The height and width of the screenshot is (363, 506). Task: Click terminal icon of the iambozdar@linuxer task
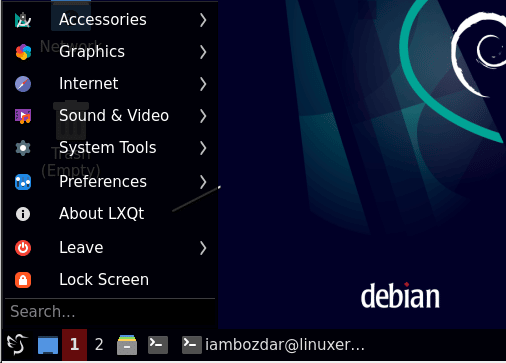(x=192, y=345)
